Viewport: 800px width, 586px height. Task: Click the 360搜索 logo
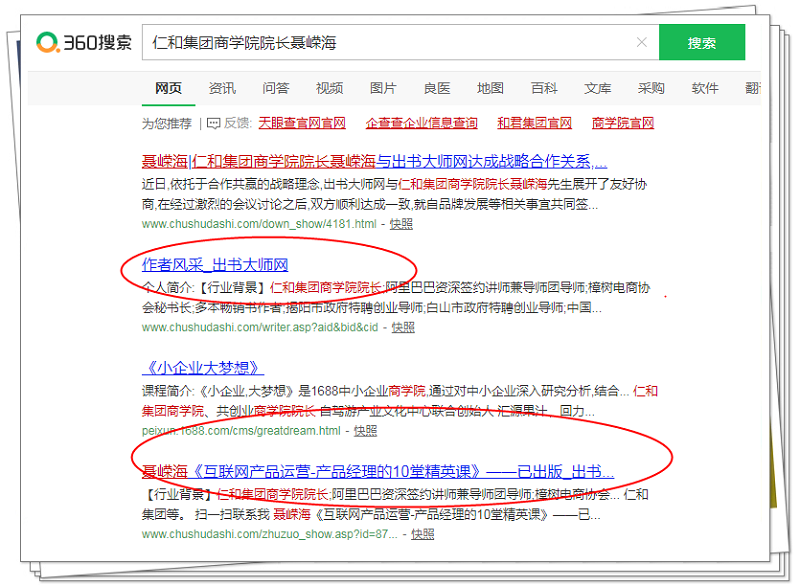pyautogui.click(x=84, y=43)
